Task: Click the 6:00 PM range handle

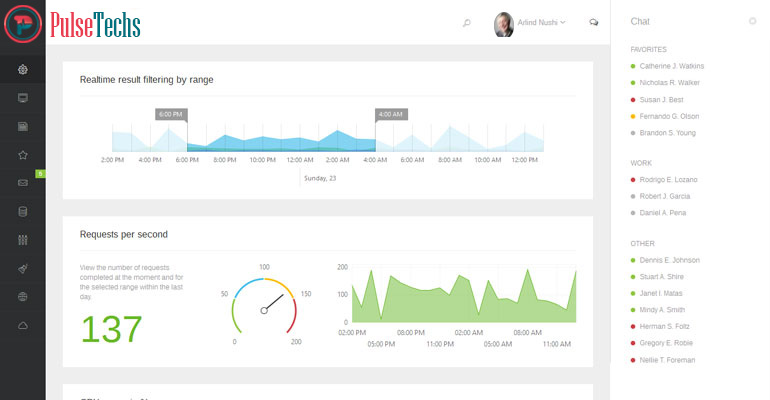Action: [171, 115]
